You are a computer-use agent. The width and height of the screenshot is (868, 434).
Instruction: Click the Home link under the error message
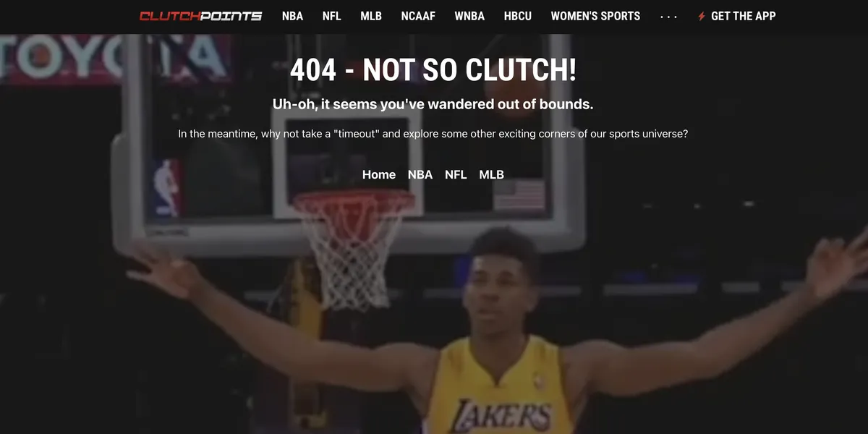pos(378,174)
